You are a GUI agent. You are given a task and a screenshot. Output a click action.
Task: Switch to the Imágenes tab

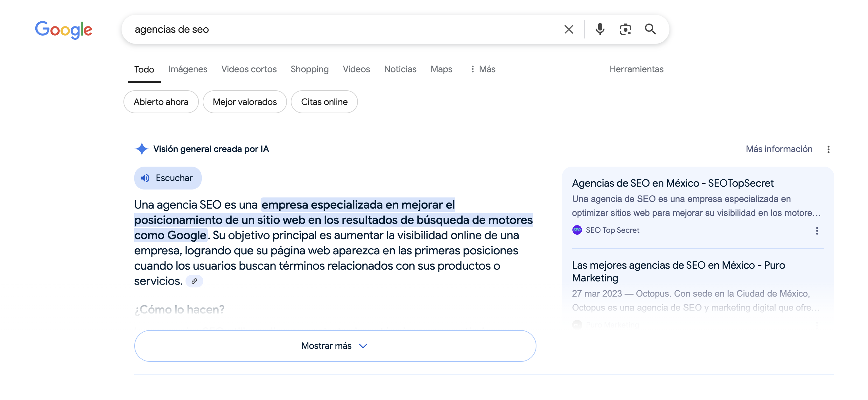(x=188, y=69)
